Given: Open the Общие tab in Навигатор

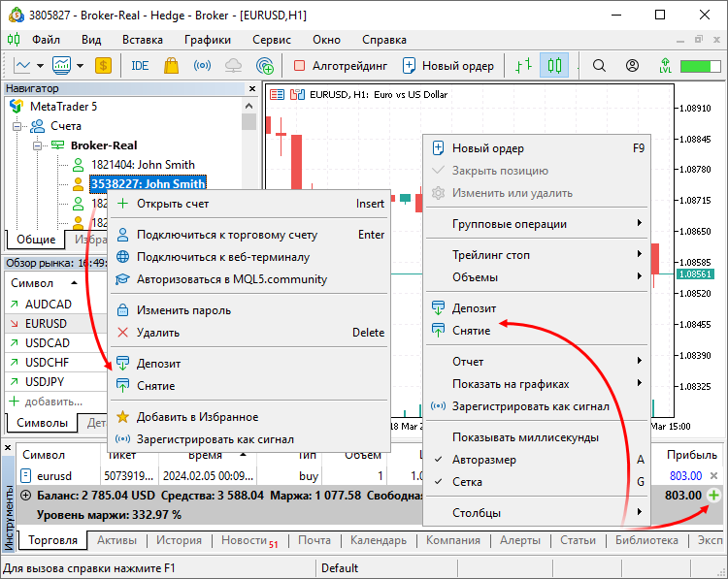Looking at the screenshot, I should (36, 240).
